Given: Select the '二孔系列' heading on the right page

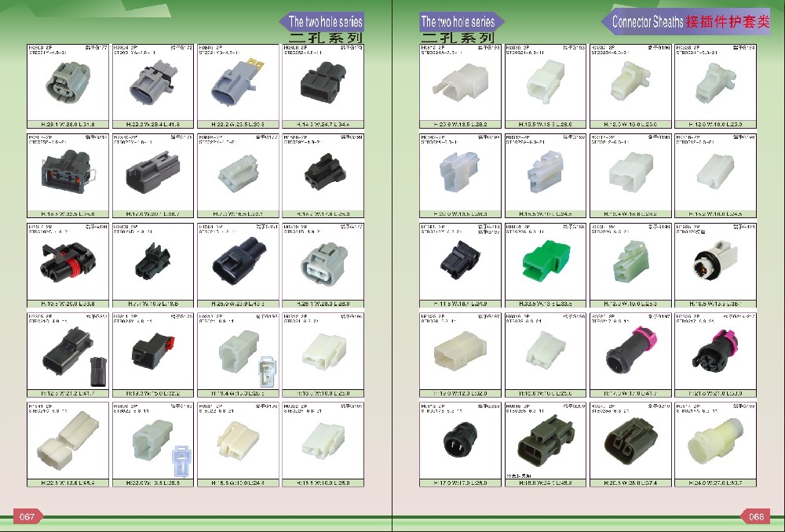Looking at the screenshot, I should click(x=458, y=38).
